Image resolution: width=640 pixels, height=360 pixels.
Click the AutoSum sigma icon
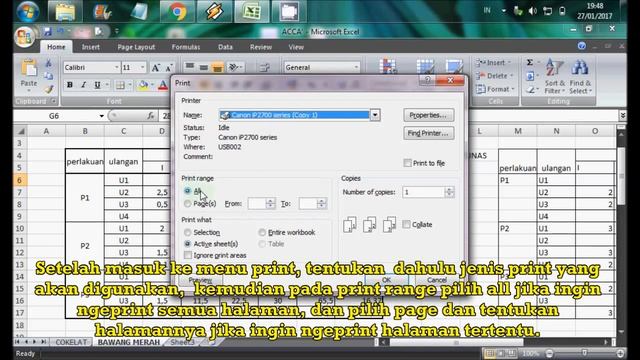tap(529, 62)
